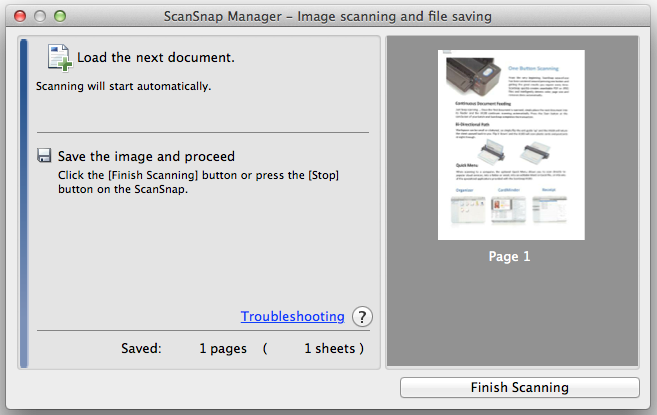Minimize the window with the yellow button
The height and width of the screenshot is (415, 657).
[39, 17]
